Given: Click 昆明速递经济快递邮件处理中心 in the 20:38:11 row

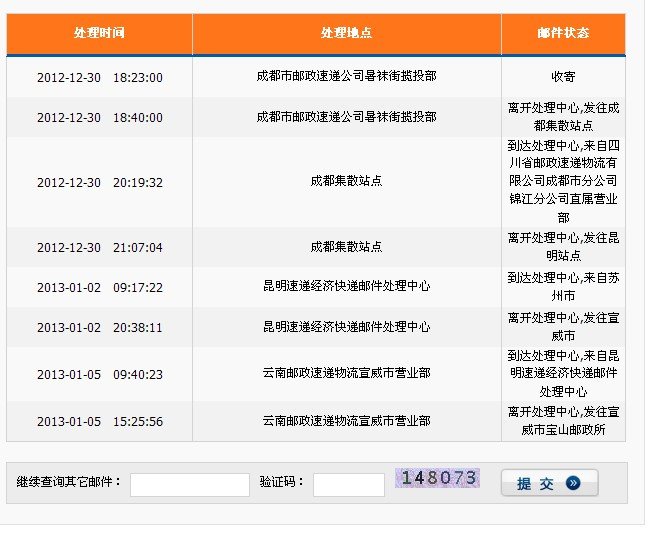Looking at the screenshot, I should (x=346, y=327).
